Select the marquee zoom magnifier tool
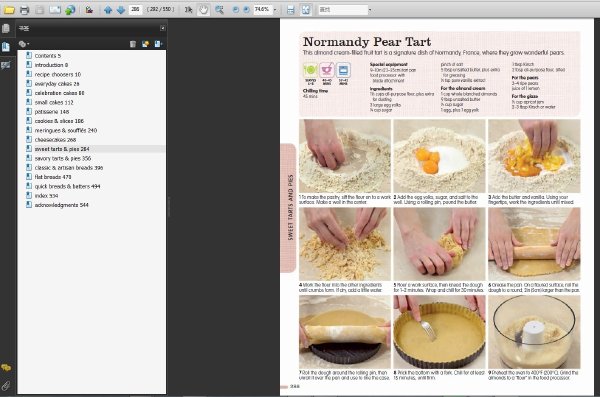This screenshot has width=600, height=397. [219, 10]
